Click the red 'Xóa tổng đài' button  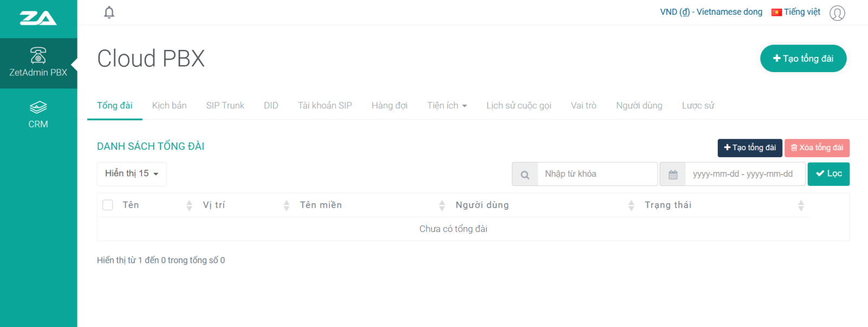[816, 148]
